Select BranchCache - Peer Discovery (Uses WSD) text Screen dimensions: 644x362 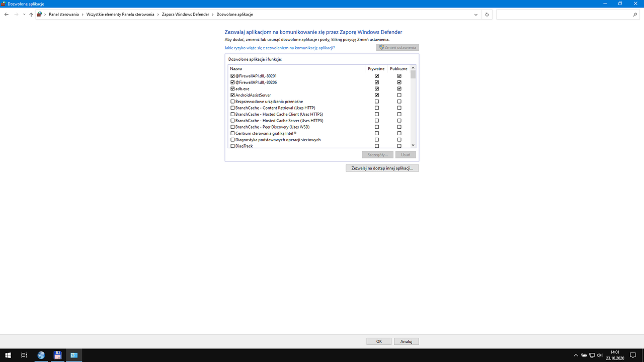click(x=272, y=127)
